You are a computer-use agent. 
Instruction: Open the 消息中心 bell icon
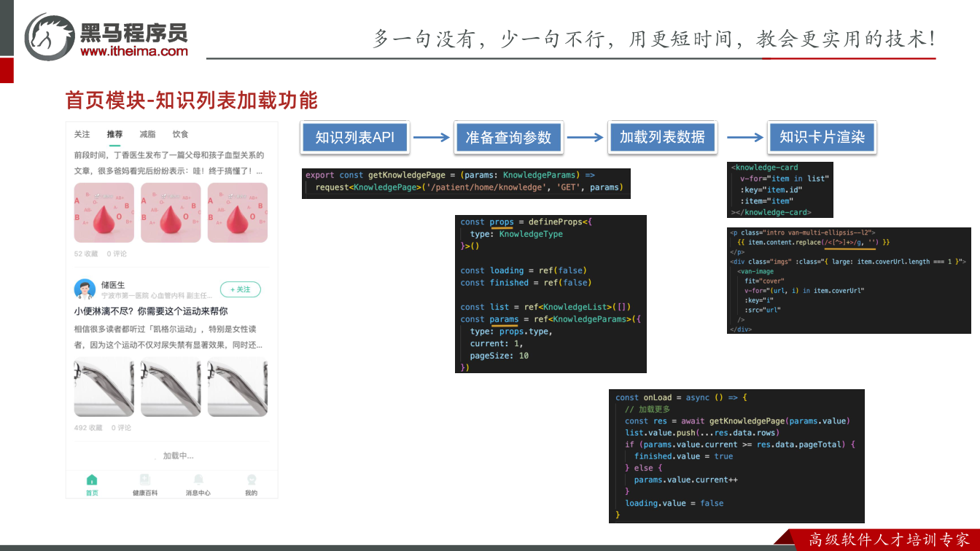(198, 480)
